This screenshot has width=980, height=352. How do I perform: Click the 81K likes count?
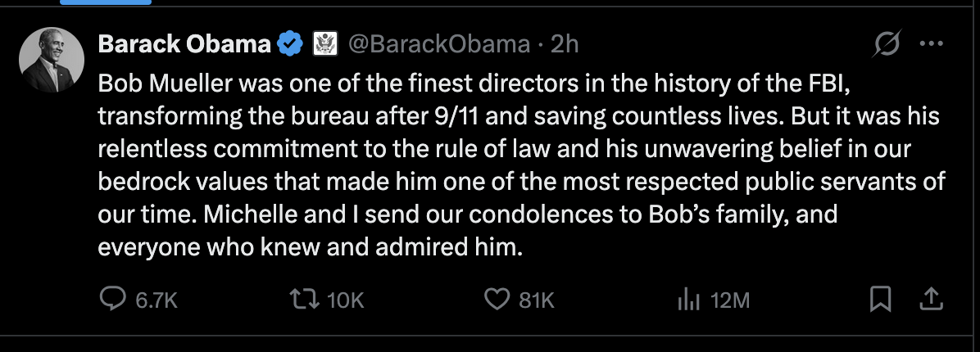(x=537, y=301)
